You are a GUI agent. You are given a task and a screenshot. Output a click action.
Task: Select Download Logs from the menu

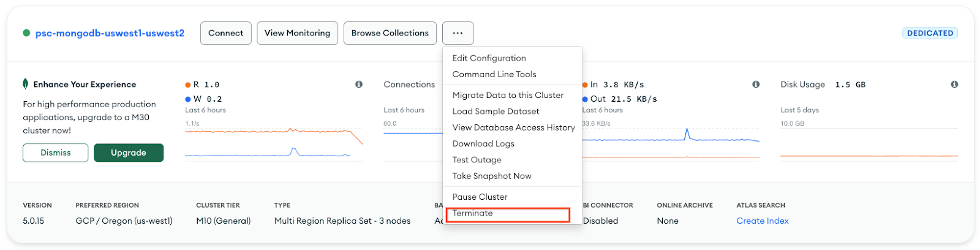[x=483, y=143]
